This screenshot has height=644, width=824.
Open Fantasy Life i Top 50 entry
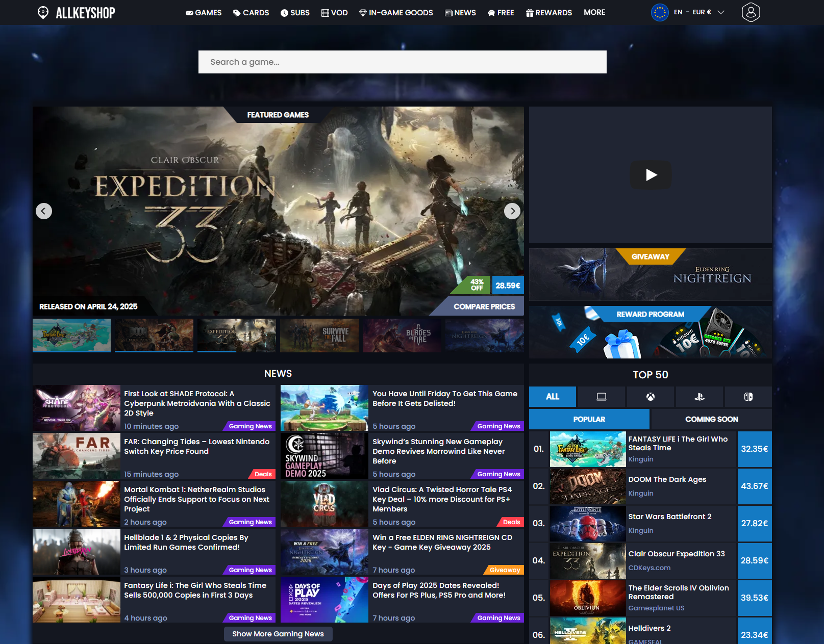(x=651, y=449)
